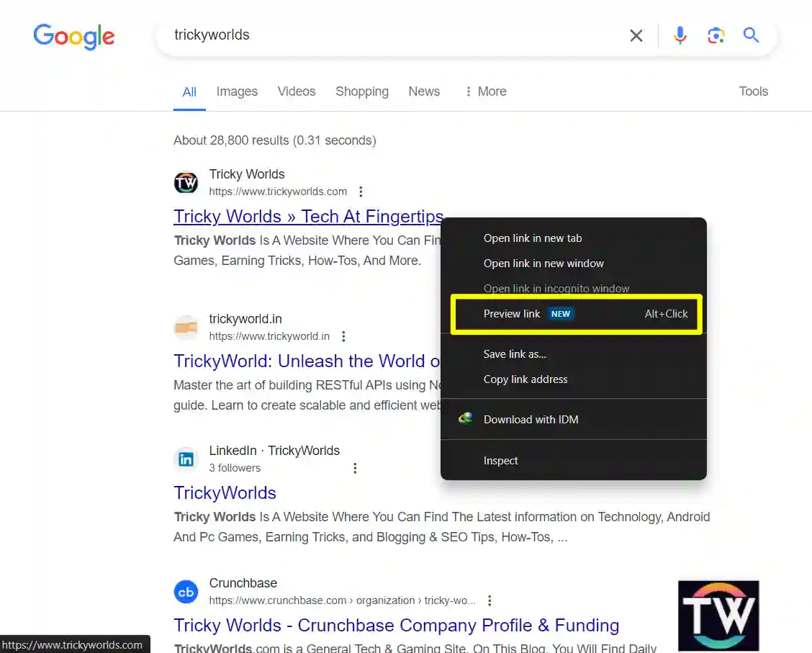The width and height of the screenshot is (812, 653).
Task: Click the TW logo thumbnail image
Action: click(x=718, y=615)
